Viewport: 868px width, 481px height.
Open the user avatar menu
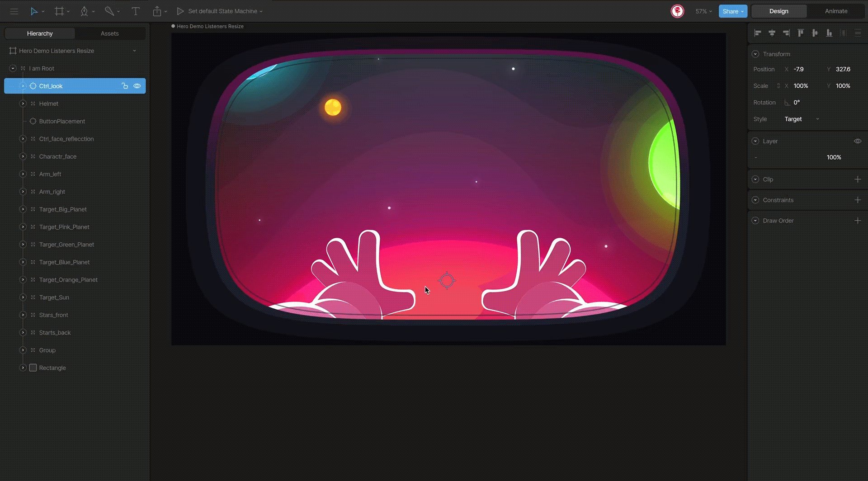click(x=677, y=11)
